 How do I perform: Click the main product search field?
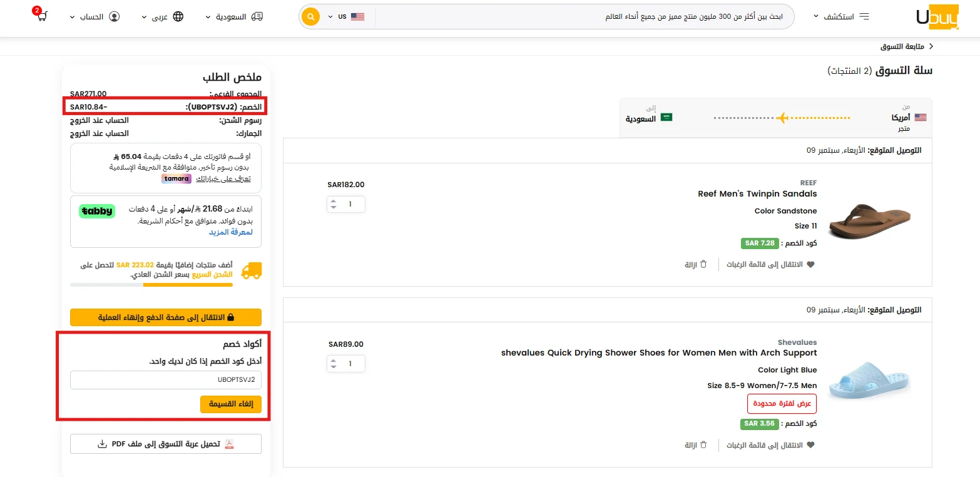click(x=584, y=17)
